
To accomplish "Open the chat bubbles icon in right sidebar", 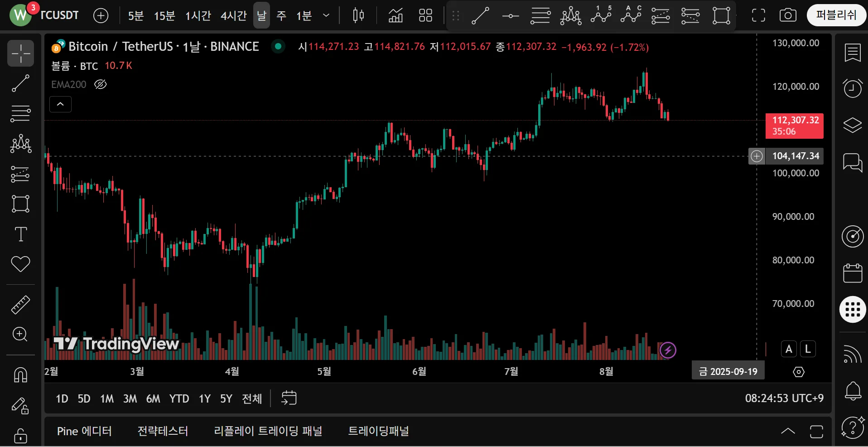I will pos(853,162).
